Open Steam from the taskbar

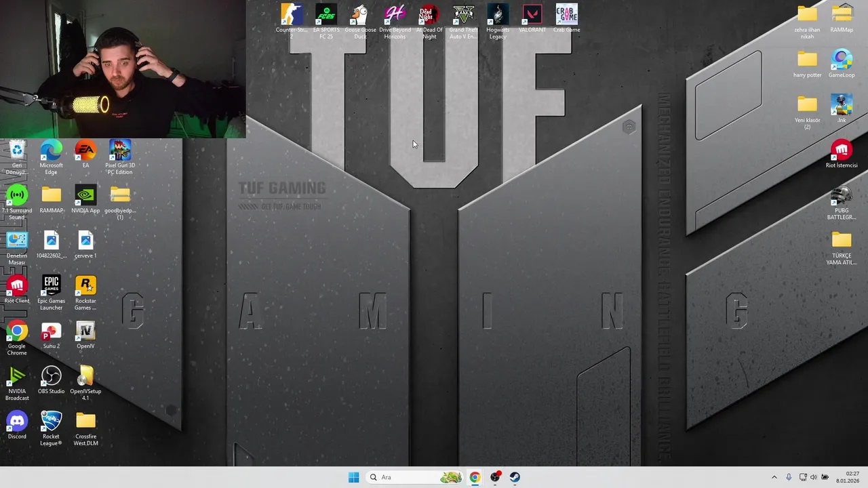pyautogui.click(x=515, y=477)
